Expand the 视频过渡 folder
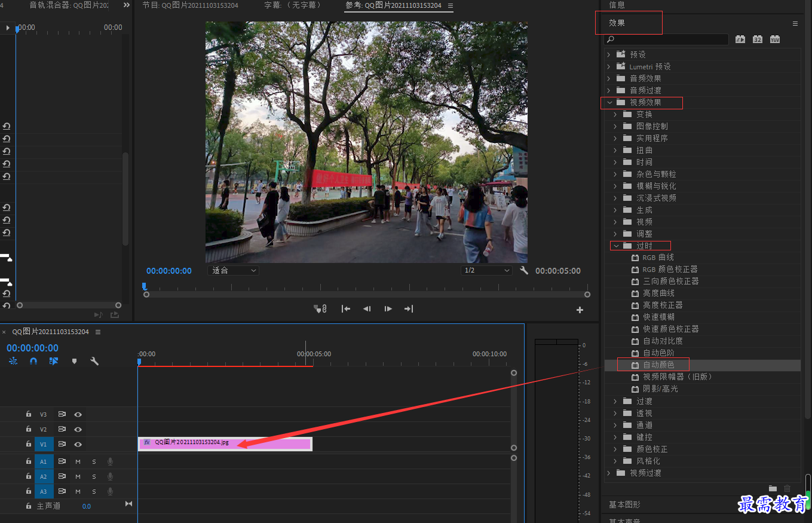Screen dimensions: 812x523 pos(609,473)
